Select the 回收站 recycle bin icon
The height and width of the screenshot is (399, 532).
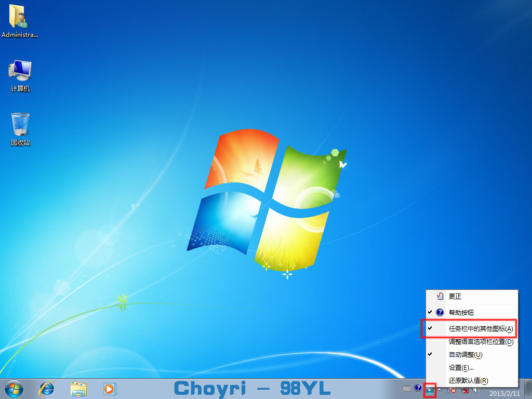(20, 129)
